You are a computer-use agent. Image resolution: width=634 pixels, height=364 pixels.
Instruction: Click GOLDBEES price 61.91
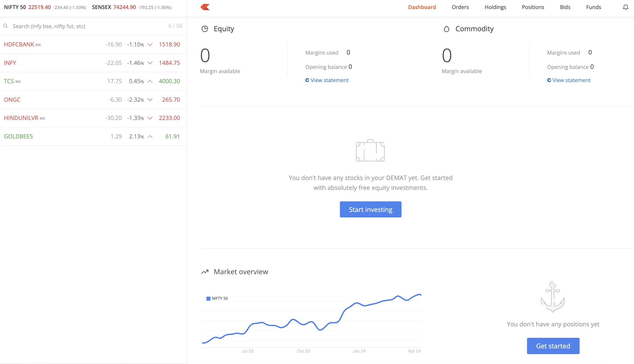pyautogui.click(x=173, y=136)
